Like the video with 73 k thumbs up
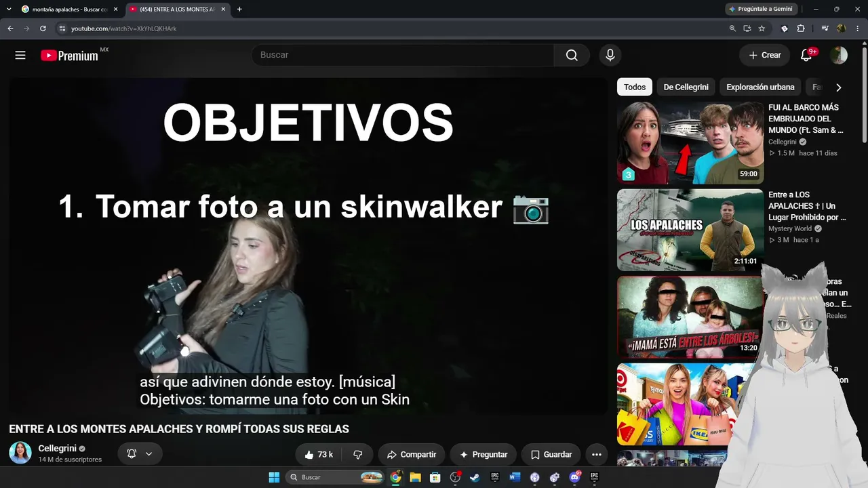This screenshot has width=868, height=488. click(x=319, y=455)
